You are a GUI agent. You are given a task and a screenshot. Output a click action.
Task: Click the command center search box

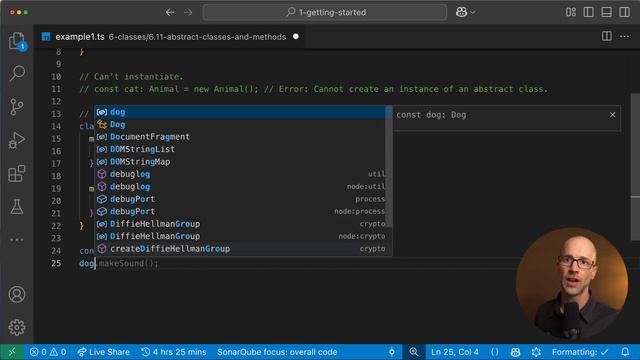[325, 12]
